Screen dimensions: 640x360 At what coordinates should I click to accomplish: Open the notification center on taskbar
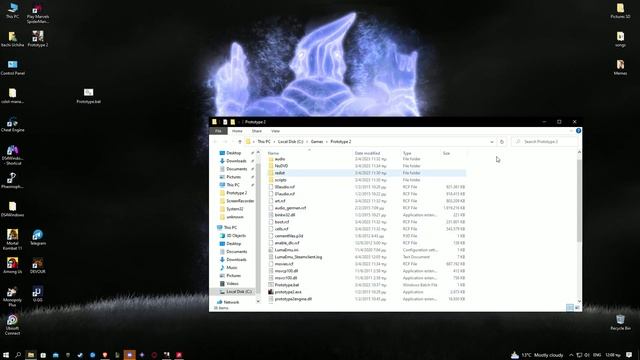click(629, 355)
